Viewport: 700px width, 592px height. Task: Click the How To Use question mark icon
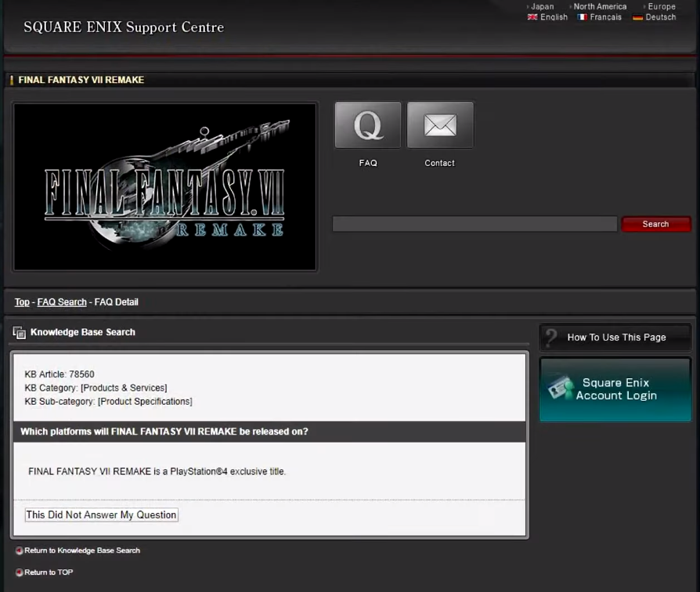552,338
